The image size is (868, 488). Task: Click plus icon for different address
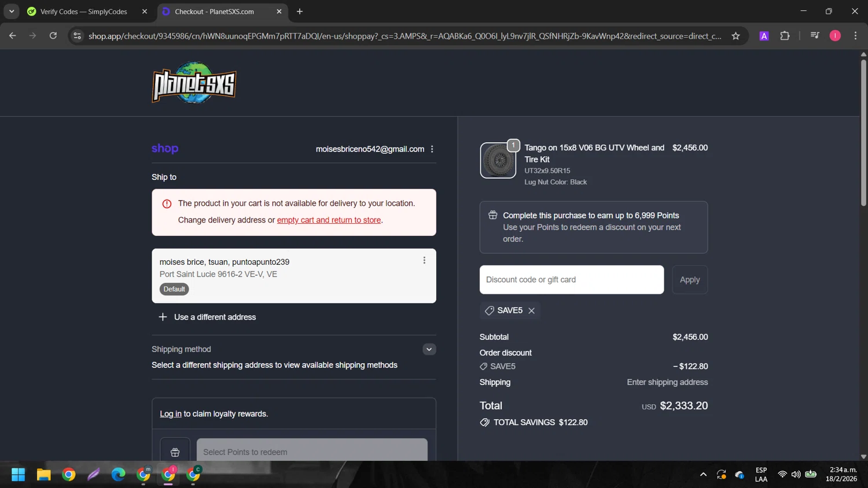(x=163, y=317)
